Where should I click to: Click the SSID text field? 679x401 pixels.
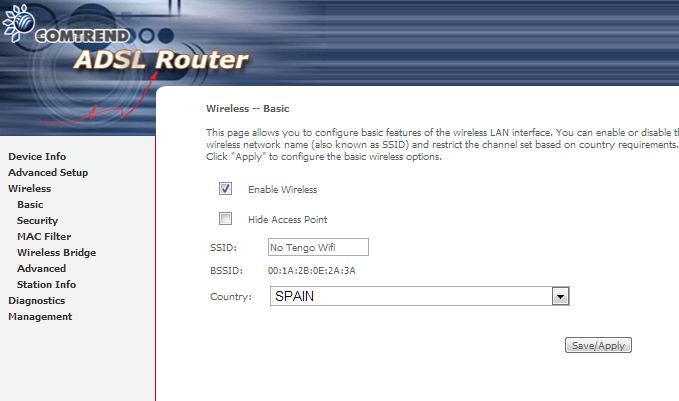[x=318, y=247]
